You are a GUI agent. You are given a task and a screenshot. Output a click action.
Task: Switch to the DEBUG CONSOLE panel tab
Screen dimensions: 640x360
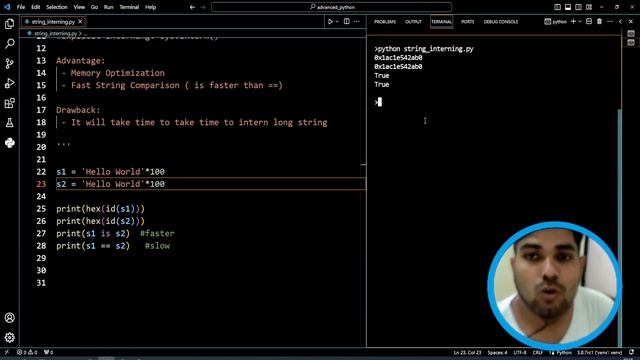501,22
